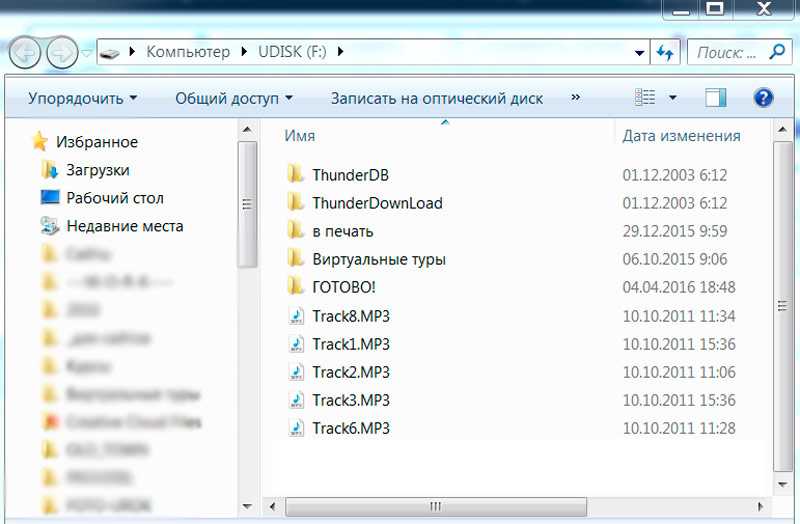
Task: Click horizontal scrollbar left arrow
Action: click(273, 507)
